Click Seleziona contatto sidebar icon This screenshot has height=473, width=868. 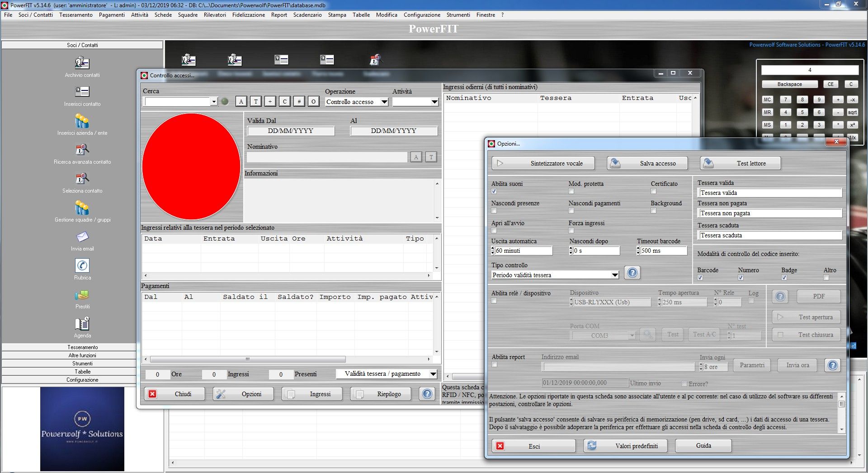(82, 178)
